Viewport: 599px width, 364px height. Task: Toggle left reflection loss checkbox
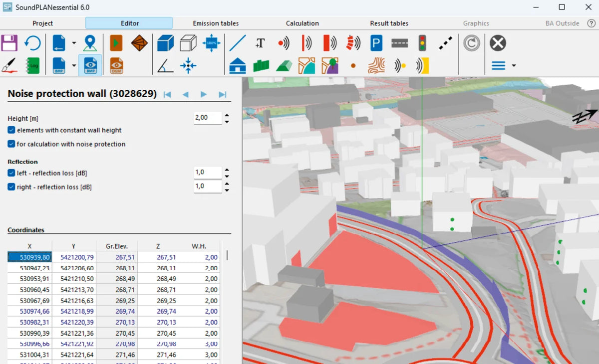11,173
